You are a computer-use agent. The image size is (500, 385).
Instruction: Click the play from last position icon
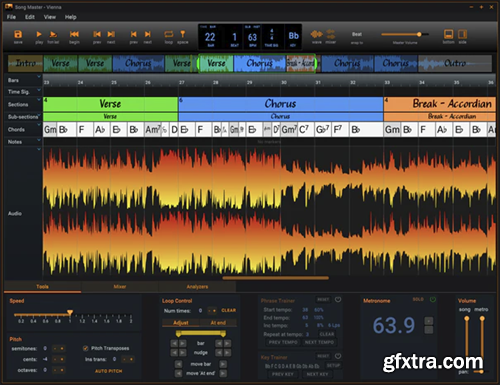pos(53,34)
